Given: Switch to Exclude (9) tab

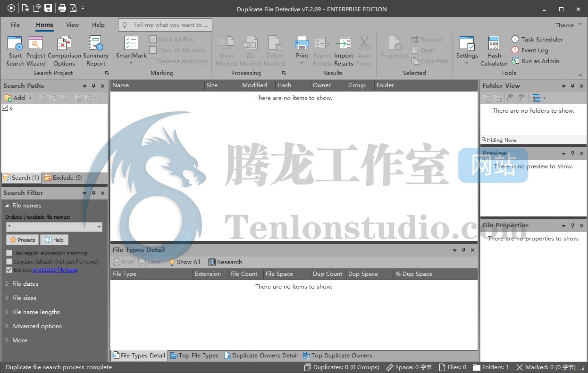Looking at the screenshot, I should (64, 178).
